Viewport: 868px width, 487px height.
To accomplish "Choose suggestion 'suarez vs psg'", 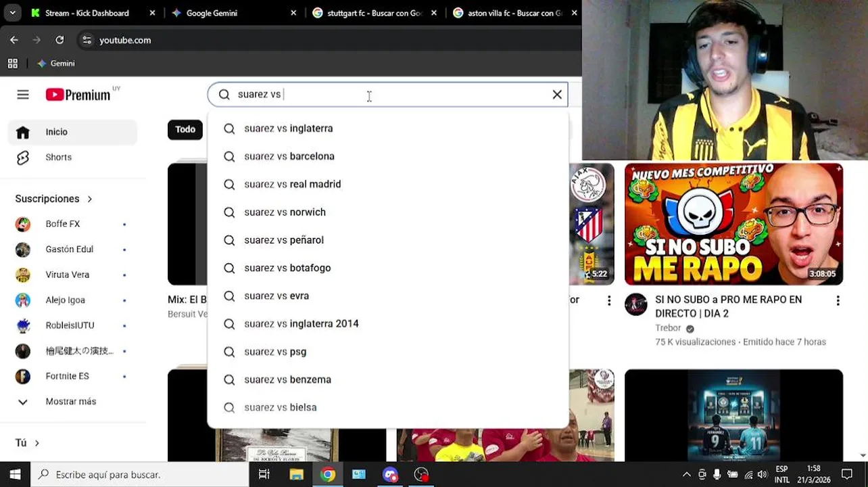I will pyautogui.click(x=387, y=352).
